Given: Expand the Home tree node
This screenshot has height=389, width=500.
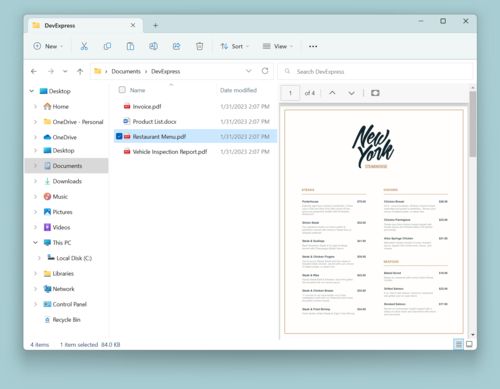Looking at the screenshot, I should [x=35, y=106].
